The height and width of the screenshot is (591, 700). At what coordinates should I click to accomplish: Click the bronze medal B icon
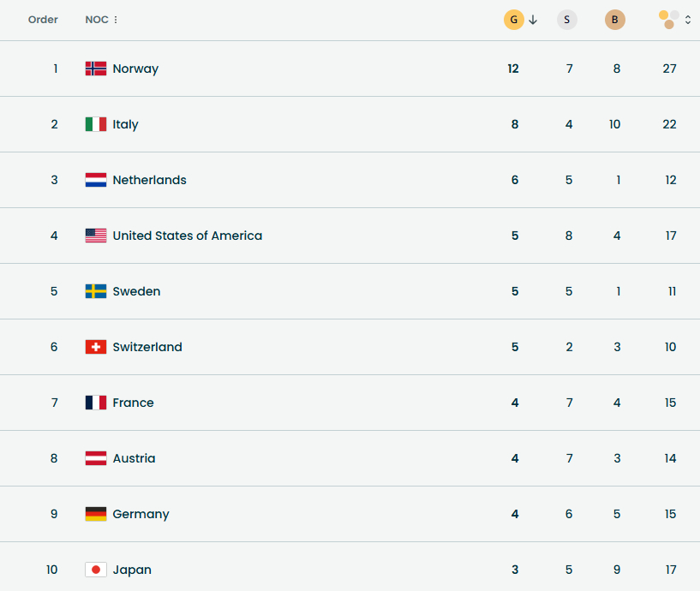pyautogui.click(x=614, y=20)
